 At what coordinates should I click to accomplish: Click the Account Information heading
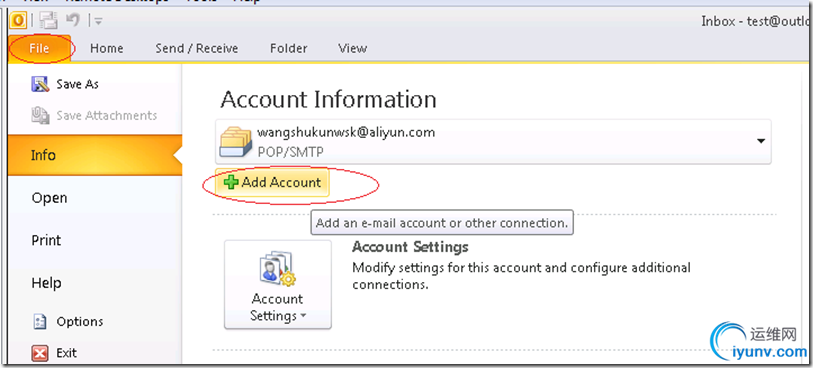[x=328, y=100]
